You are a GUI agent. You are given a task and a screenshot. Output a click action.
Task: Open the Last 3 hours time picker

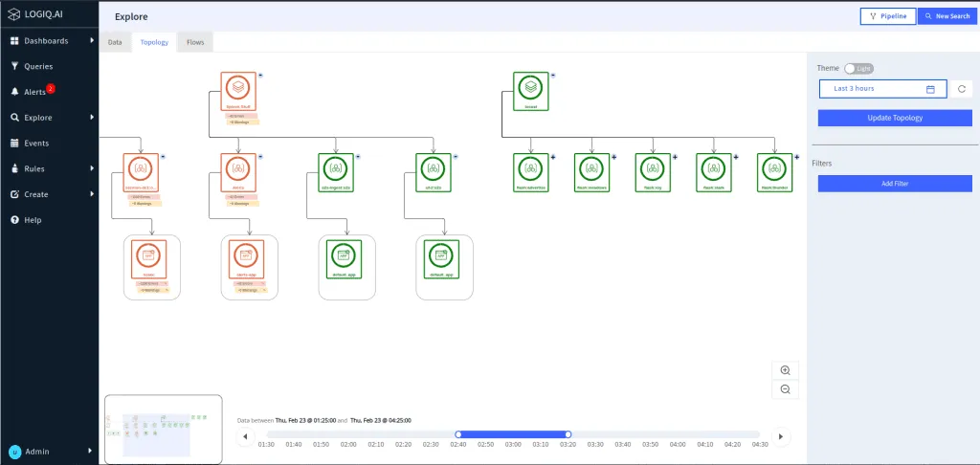[882, 89]
